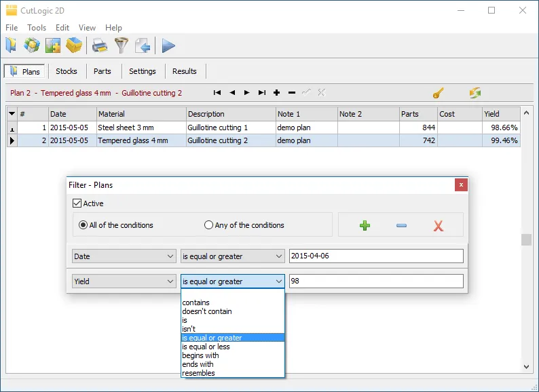539x392 pixels.
Task: Click the printer icon in toolbar
Action: (100, 45)
